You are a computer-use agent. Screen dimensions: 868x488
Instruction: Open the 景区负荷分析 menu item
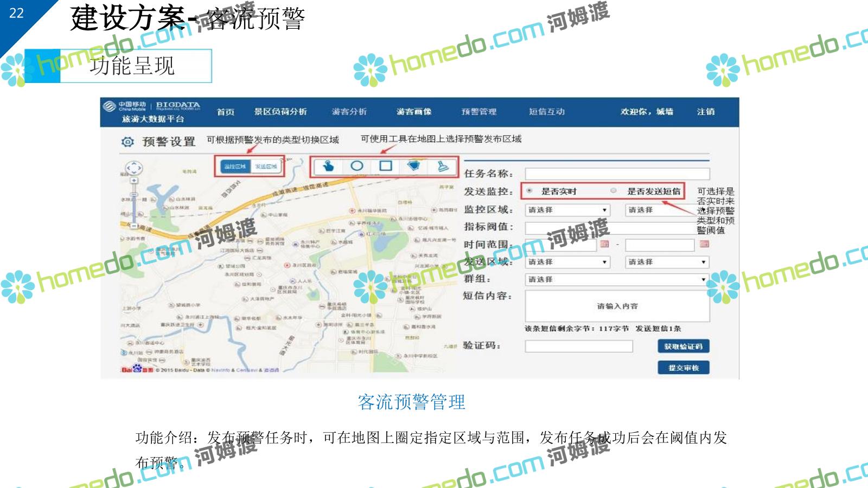(x=280, y=112)
